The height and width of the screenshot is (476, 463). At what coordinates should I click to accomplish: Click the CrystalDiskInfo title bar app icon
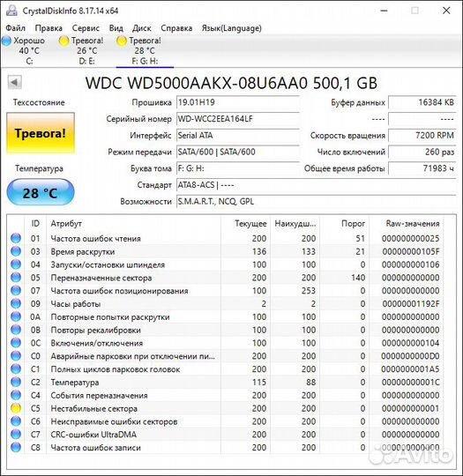tap(11, 11)
